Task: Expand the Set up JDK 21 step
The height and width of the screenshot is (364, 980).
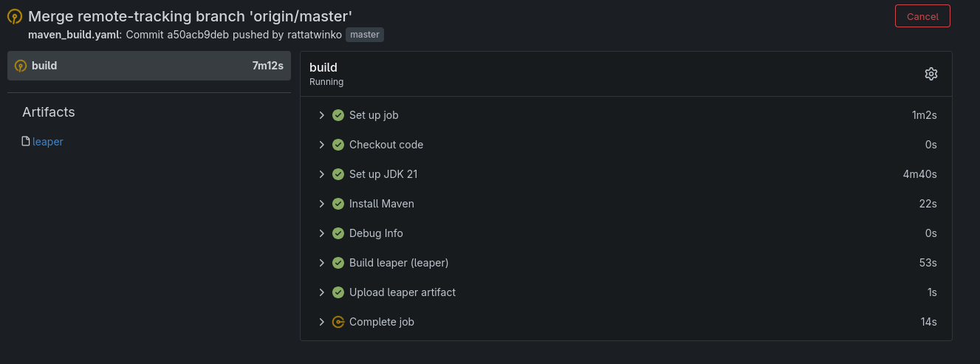Action: pos(322,174)
